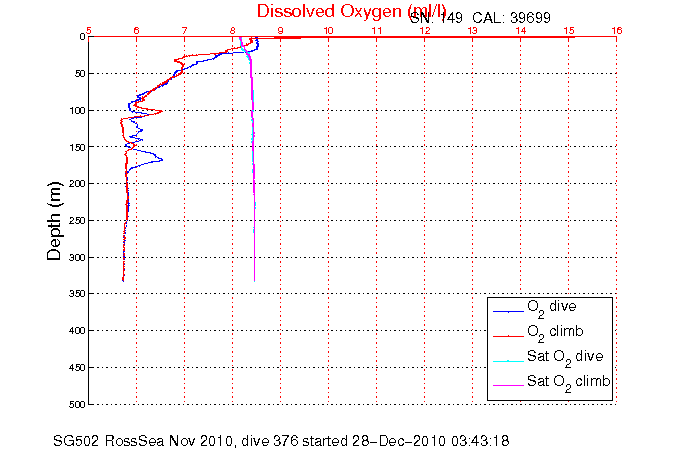The height and width of the screenshot is (454, 681).
Task: Click x-axis tick label 8
Action: (x=232, y=30)
